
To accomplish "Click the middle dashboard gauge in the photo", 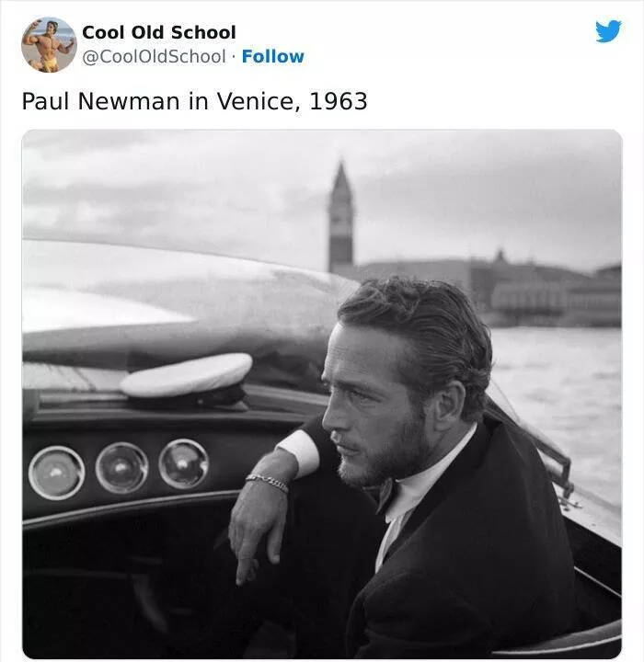I will [x=121, y=467].
